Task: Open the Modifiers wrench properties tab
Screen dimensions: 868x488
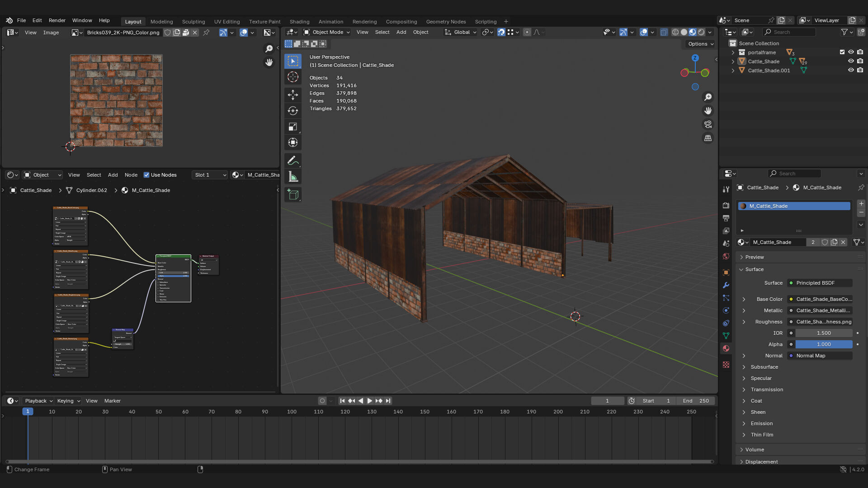Action: point(726,285)
